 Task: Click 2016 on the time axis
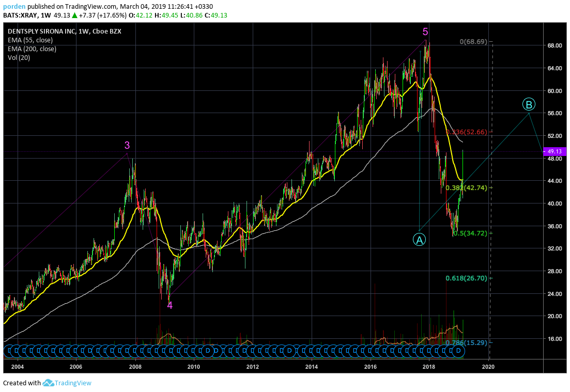pyautogui.click(x=371, y=367)
